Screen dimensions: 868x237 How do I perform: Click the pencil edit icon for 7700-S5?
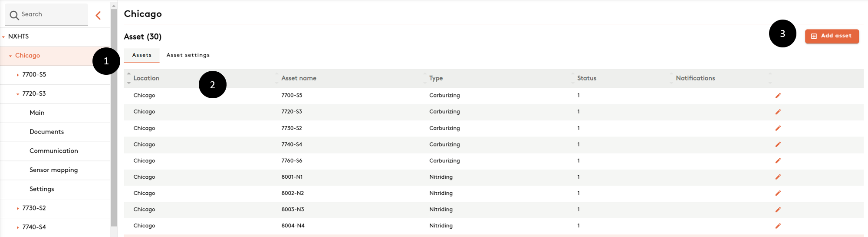pyautogui.click(x=778, y=96)
